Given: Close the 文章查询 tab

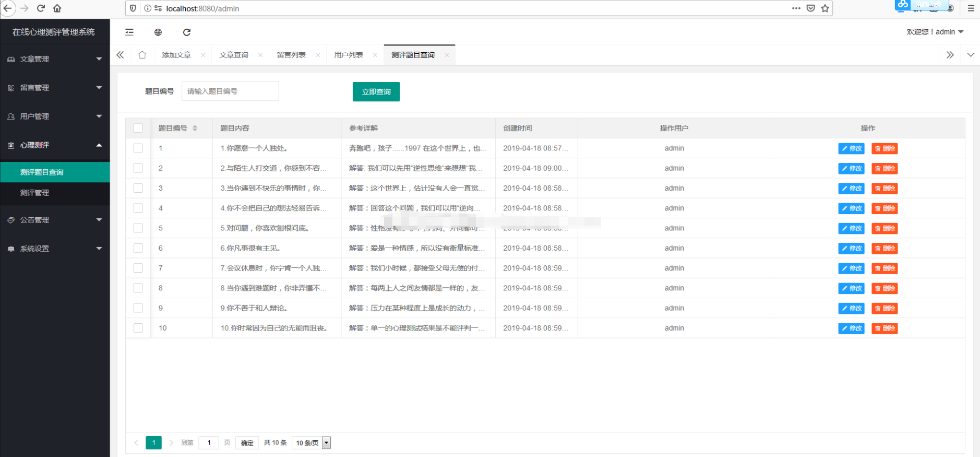Looking at the screenshot, I should tap(260, 55).
